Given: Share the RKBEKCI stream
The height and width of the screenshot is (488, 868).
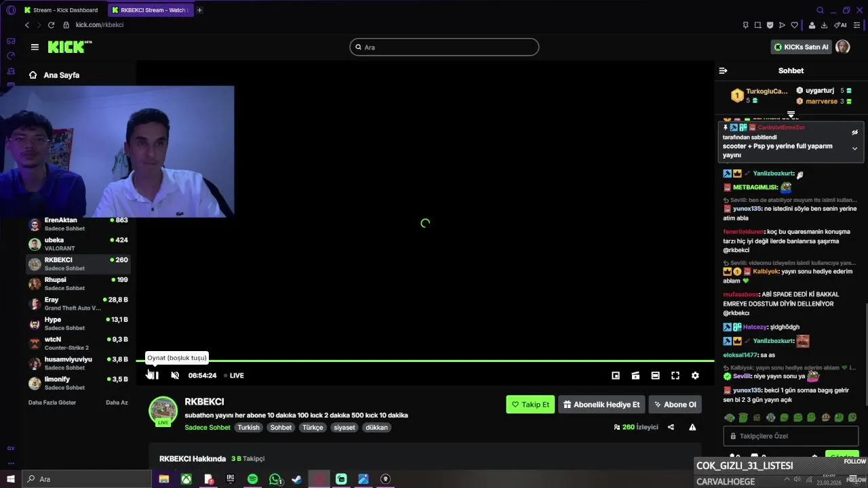Looking at the screenshot, I should pyautogui.click(x=671, y=428).
